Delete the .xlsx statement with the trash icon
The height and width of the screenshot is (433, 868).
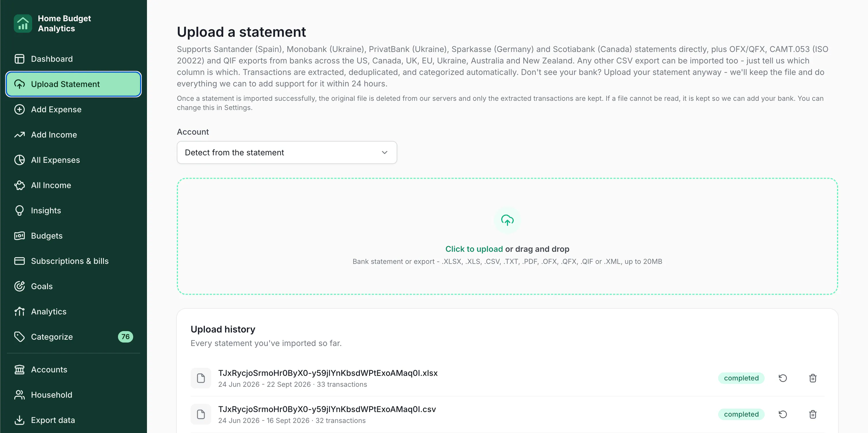[x=813, y=378]
